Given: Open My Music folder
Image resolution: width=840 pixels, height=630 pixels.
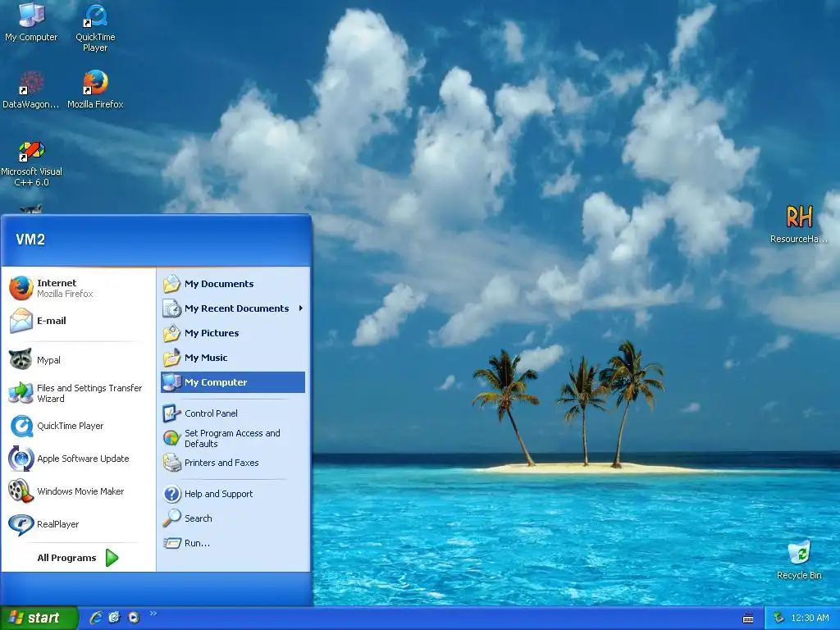Looking at the screenshot, I should tap(232, 358).
